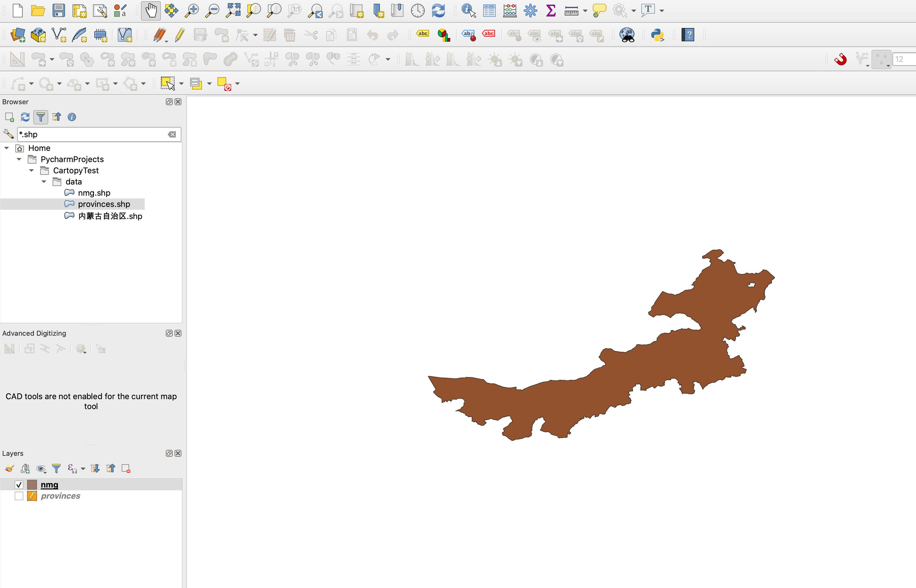
Task: Open the measure tool dropdown arrow
Action: point(585,11)
